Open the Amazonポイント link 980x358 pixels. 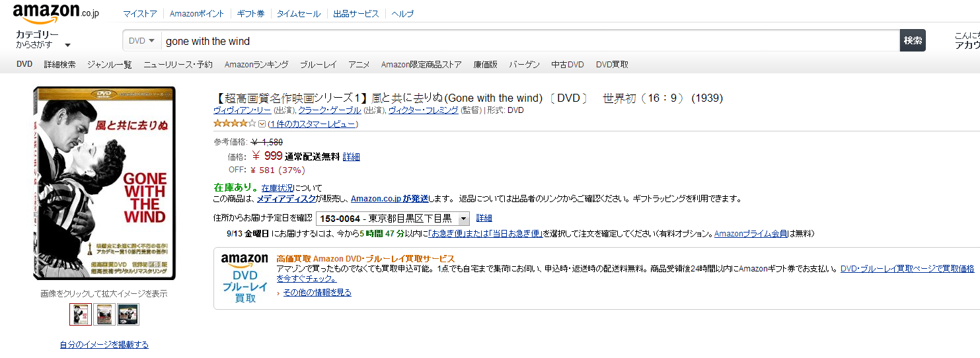tap(197, 14)
